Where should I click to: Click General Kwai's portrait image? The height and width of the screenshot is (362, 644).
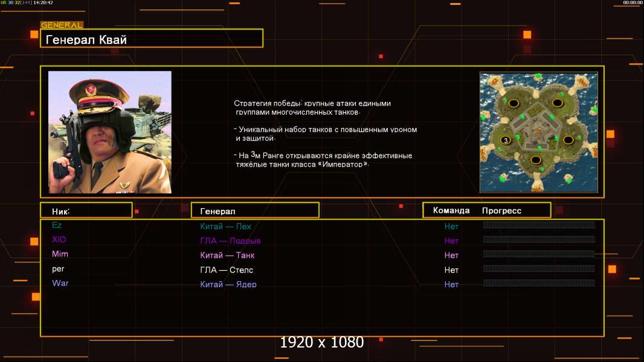coord(109,132)
